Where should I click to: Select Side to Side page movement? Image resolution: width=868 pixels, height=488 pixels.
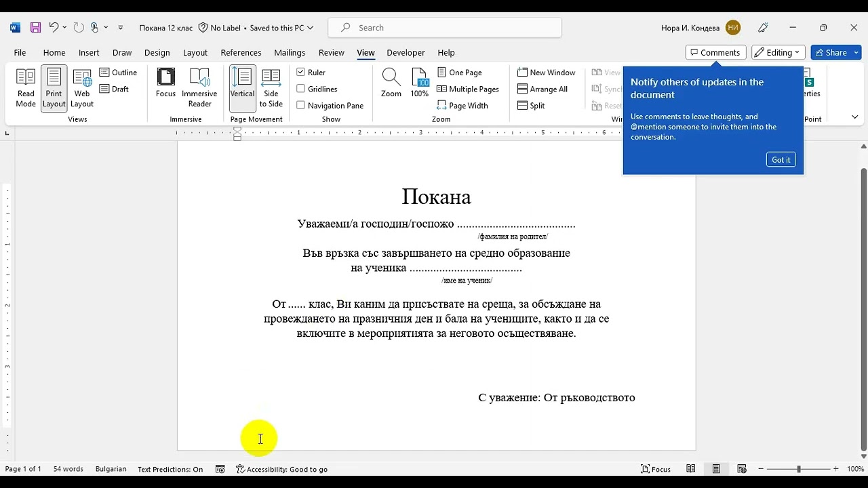(x=271, y=88)
